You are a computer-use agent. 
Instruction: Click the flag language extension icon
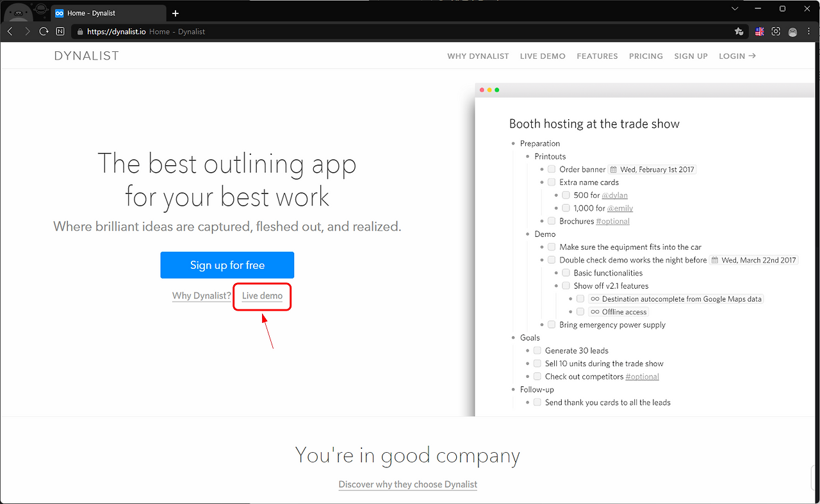point(760,31)
